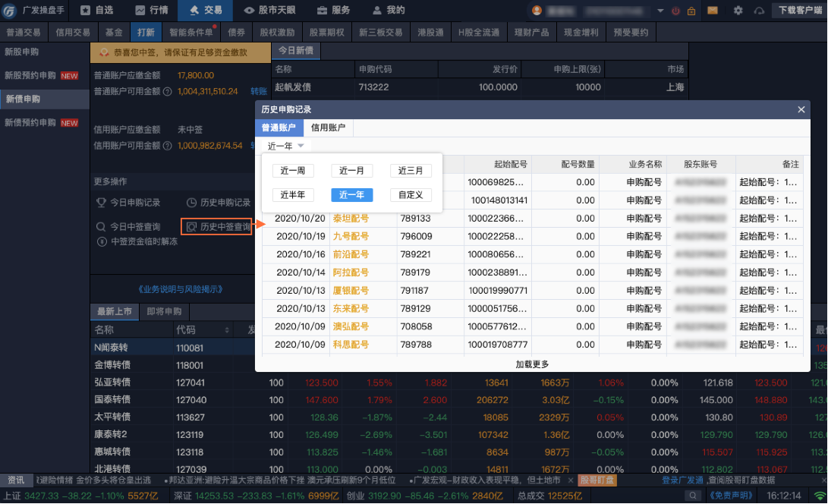Switch to 最新上市 tab

coord(115,312)
